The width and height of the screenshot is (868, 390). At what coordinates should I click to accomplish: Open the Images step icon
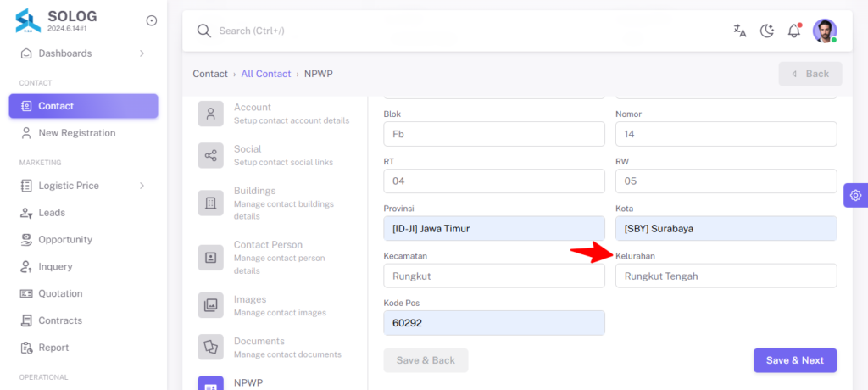pyautogui.click(x=210, y=305)
